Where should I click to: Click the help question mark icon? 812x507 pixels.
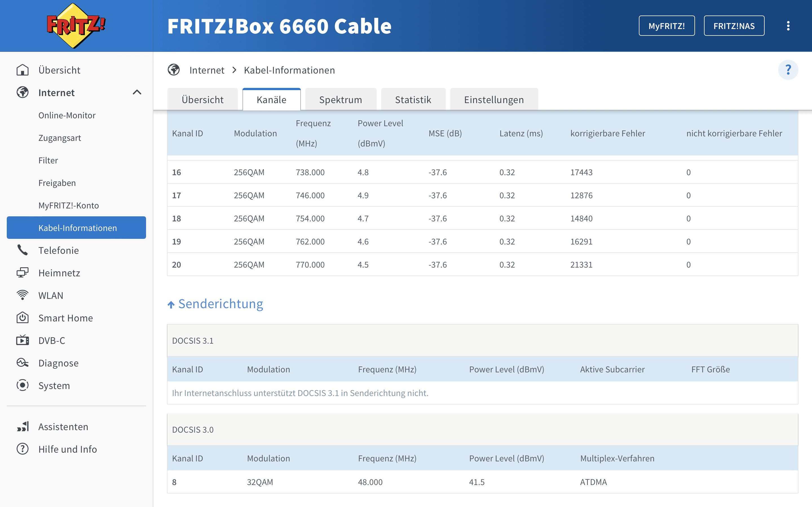tap(788, 70)
